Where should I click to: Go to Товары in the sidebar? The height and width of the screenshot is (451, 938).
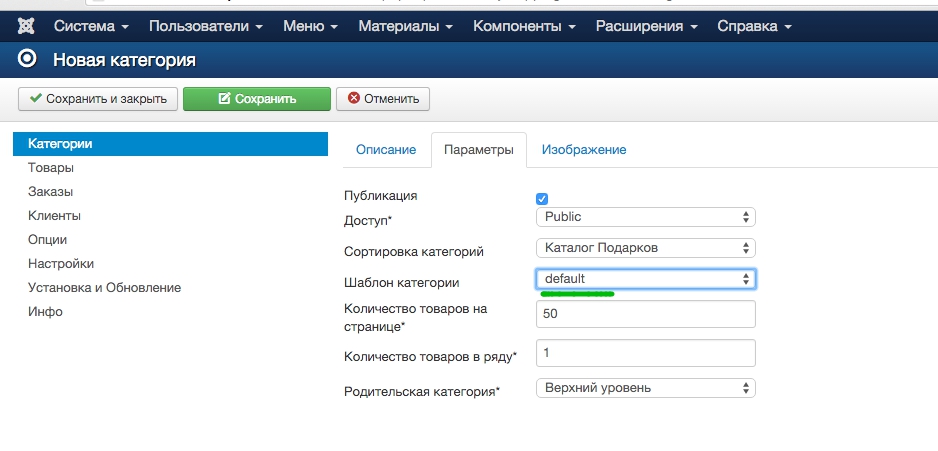pyautogui.click(x=51, y=168)
